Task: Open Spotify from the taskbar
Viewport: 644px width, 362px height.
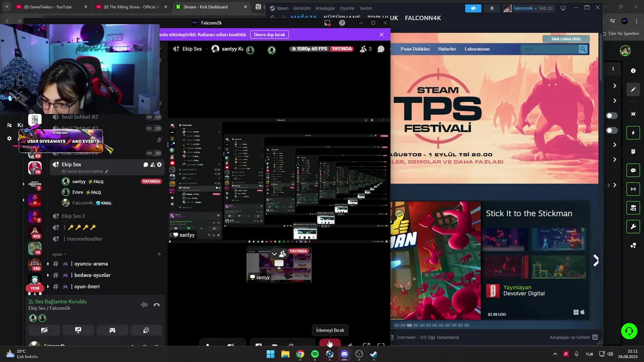Action: 315,354
